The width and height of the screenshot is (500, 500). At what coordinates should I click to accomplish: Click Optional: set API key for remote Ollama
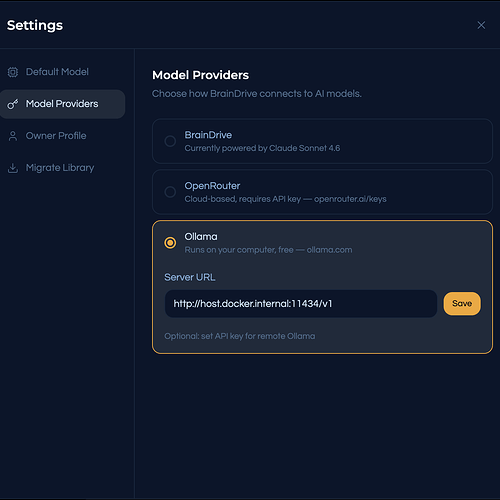(x=240, y=336)
